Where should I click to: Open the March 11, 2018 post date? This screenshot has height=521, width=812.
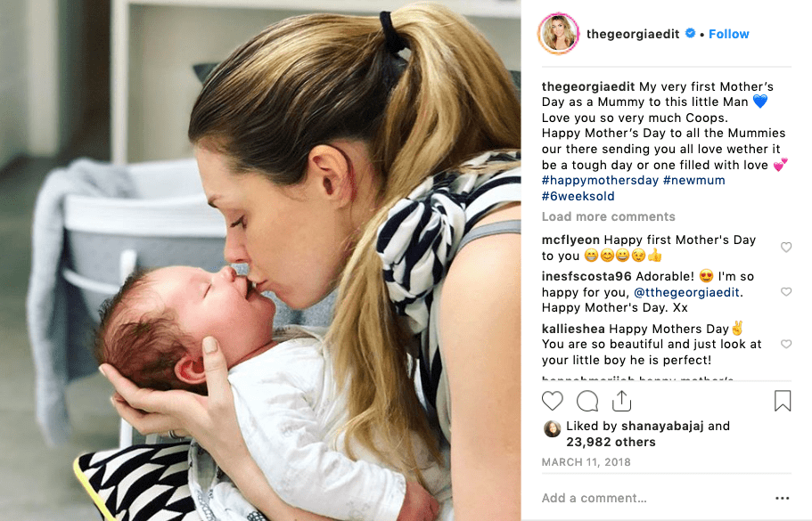tap(586, 462)
